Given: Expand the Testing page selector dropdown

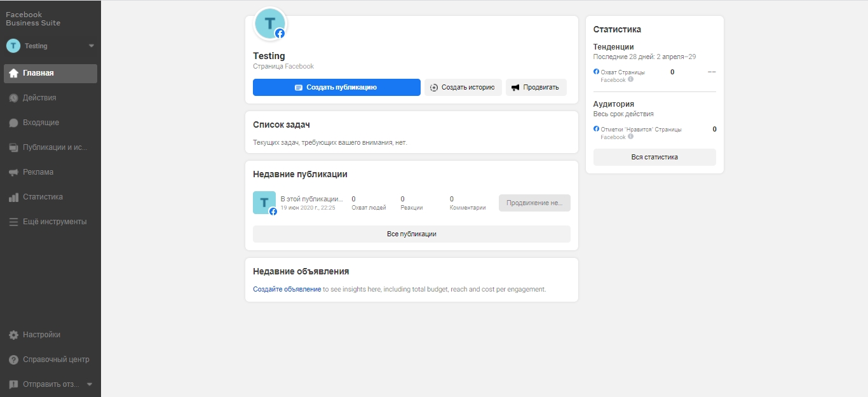Looking at the screenshot, I should click(x=91, y=45).
